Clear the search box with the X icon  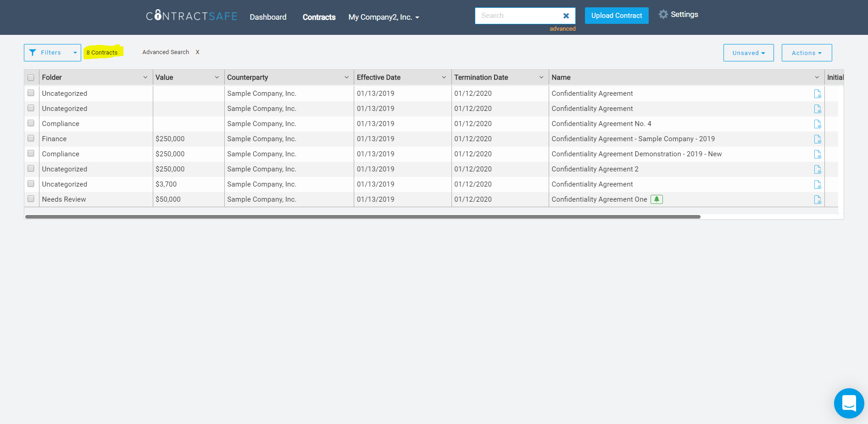(x=566, y=16)
